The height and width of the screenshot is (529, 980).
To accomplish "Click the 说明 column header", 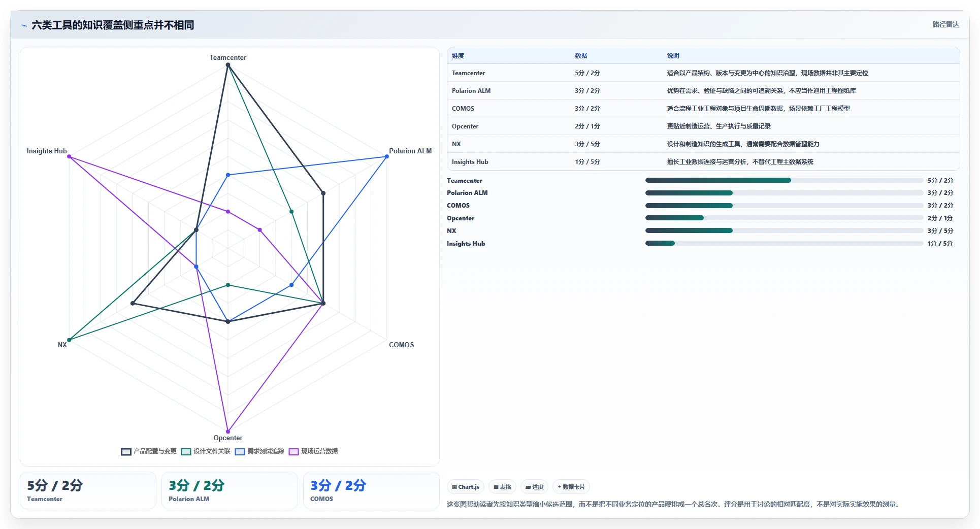I will coord(673,56).
